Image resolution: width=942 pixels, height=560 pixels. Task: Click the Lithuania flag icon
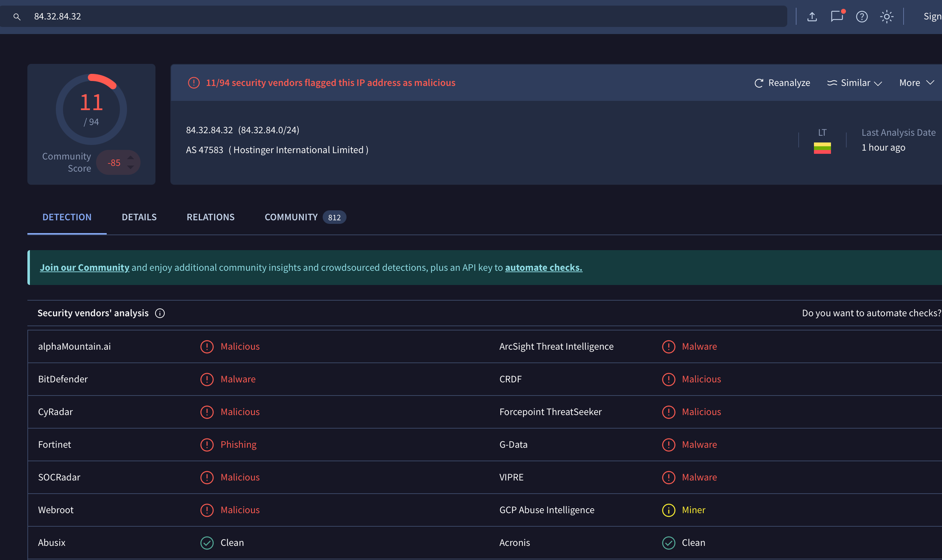coord(822,148)
